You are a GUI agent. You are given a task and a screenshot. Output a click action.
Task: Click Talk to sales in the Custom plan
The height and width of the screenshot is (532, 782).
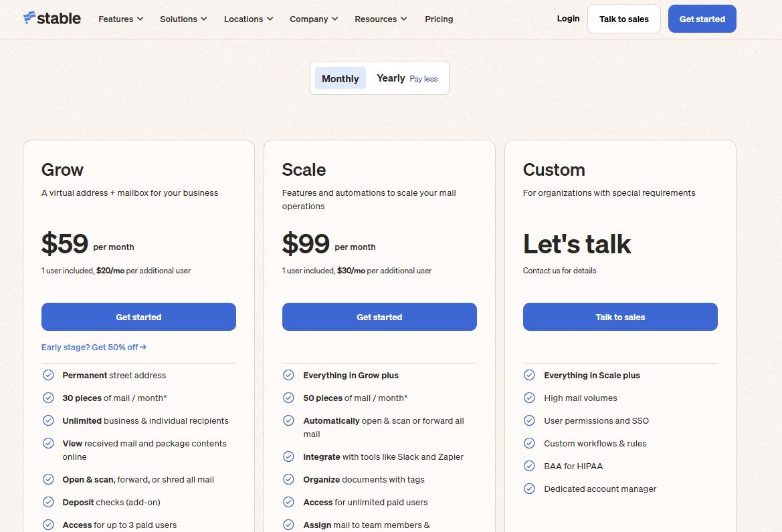620,317
